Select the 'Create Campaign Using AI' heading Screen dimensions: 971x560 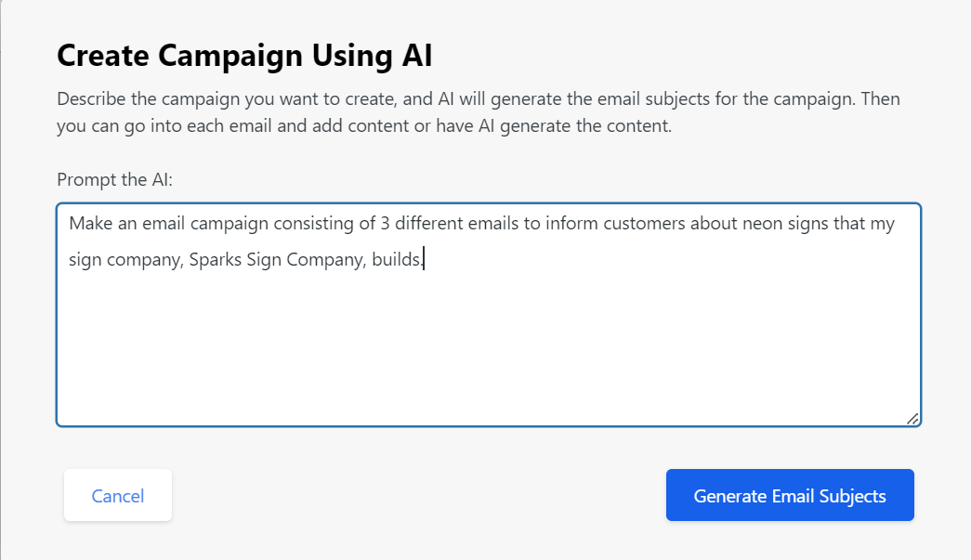pos(244,56)
